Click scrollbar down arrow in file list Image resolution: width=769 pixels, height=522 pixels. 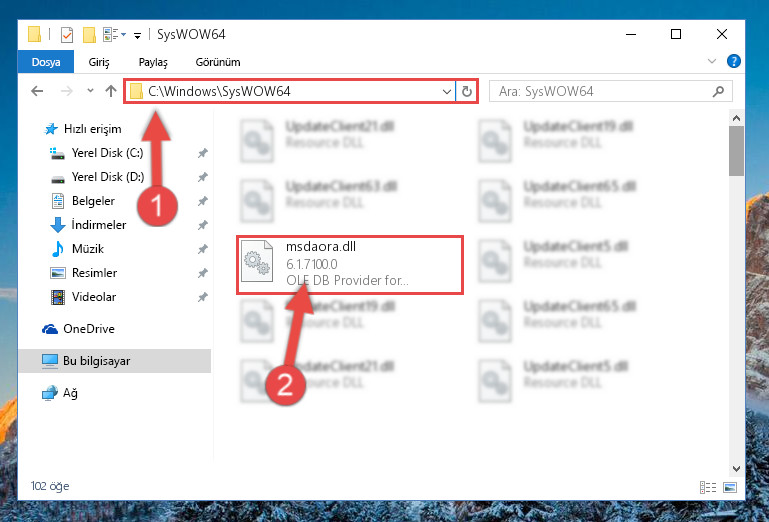click(736, 469)
